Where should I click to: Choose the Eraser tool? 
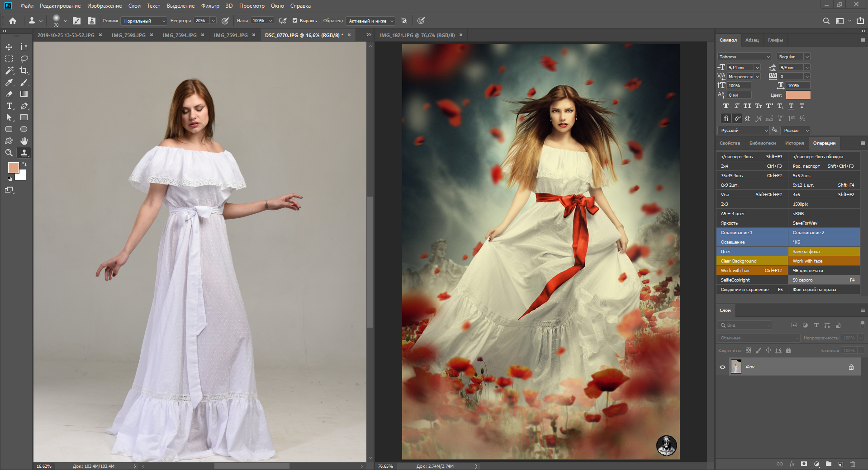[x=9, y=94]
